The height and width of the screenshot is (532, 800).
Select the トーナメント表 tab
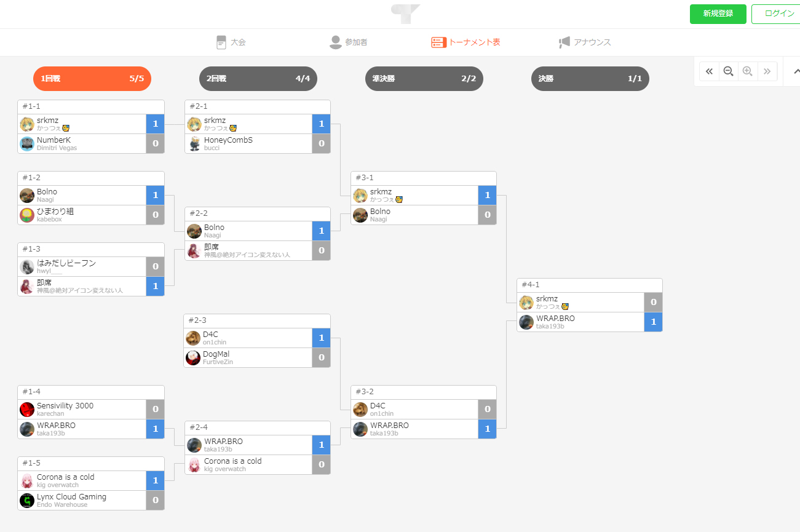click(465, 42)
